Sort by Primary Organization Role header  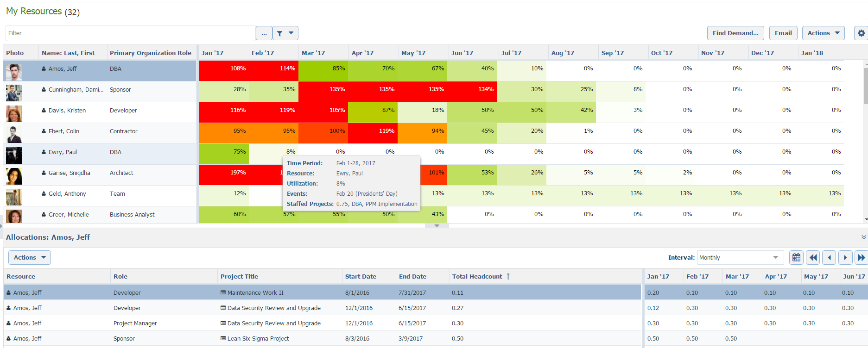coord(150,53)
